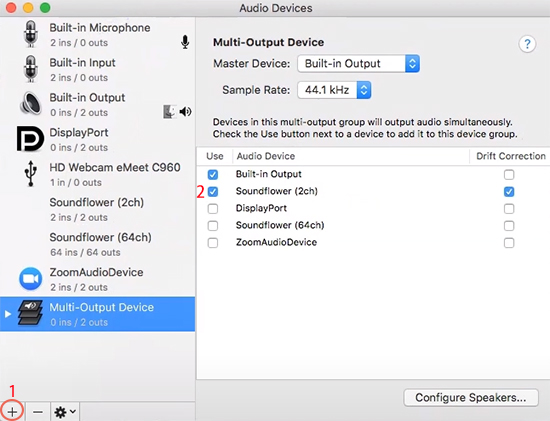Check Use for Soundflower (64ch)
Screen dimensions: 550x421
pos(213,226)
